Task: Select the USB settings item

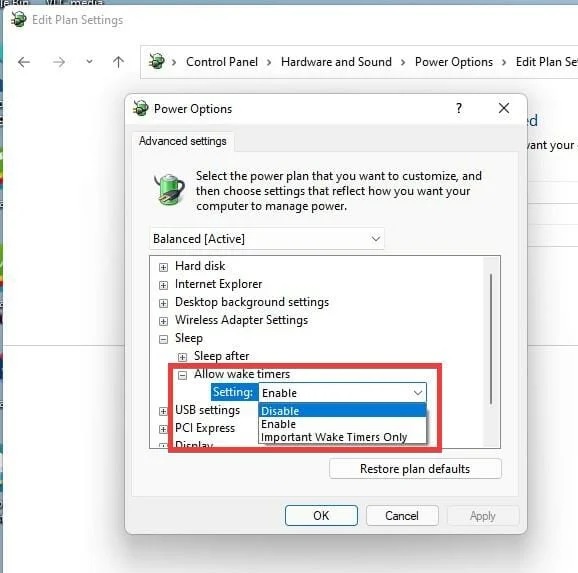Action: point(208,410)
